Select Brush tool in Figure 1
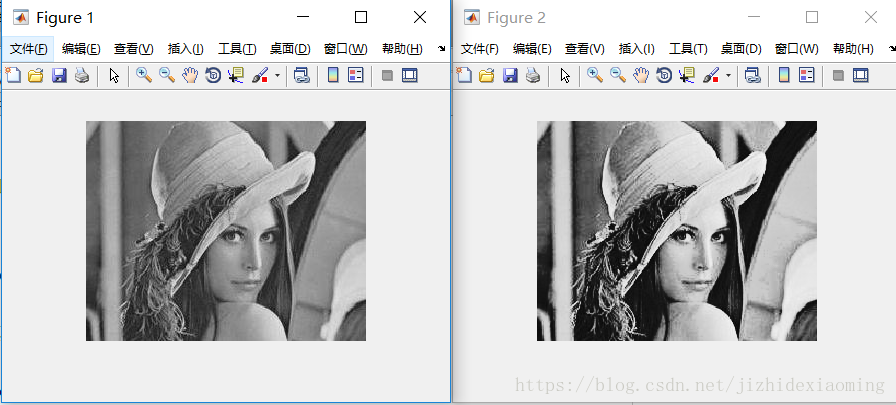 pyautogui.click(x=260, y=75)
